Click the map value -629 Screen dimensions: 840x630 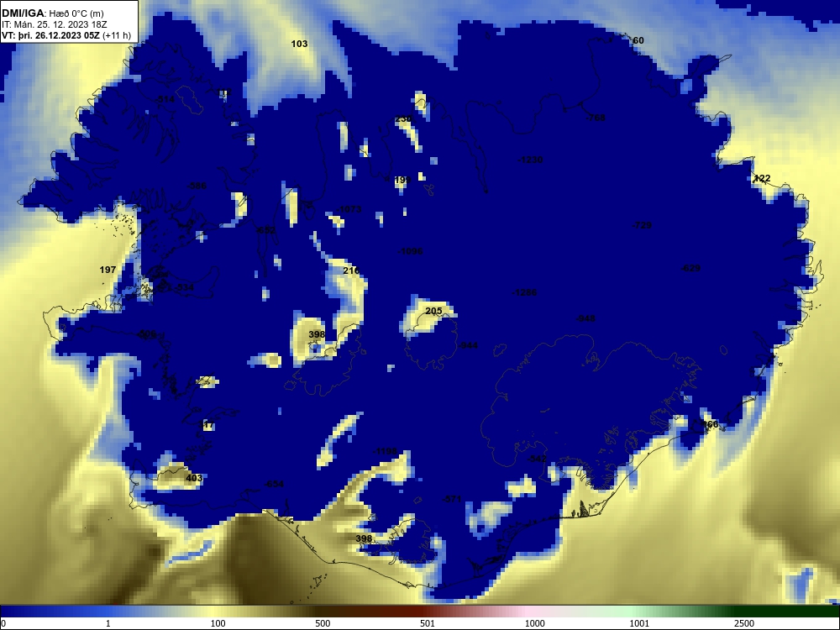click(690, 269)
